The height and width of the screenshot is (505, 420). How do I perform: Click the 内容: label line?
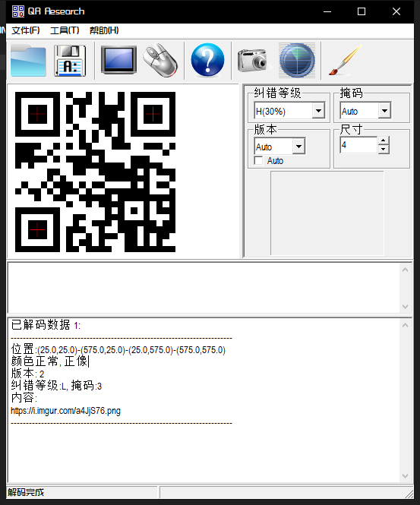point(24,398)
